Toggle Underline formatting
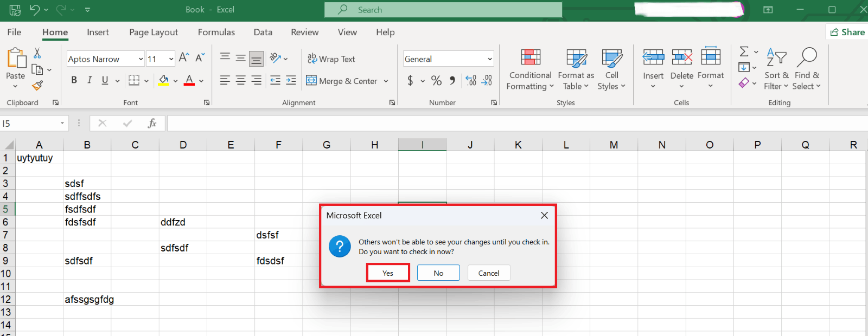Viewport: 868px width, 336px height. click(105, 80)
